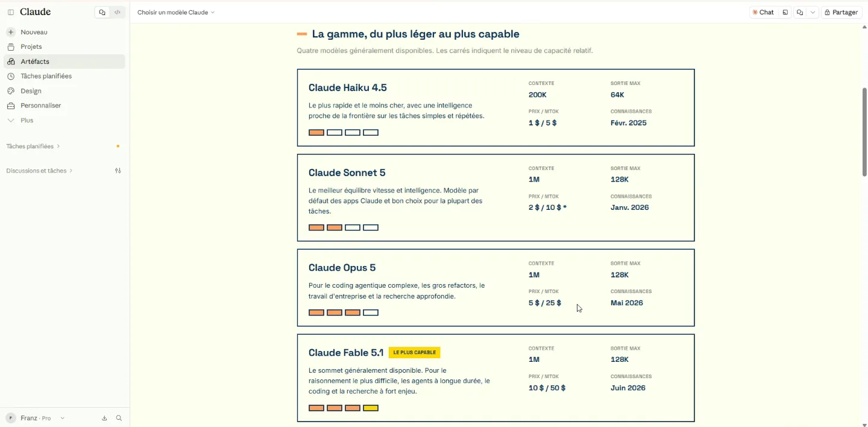
Task: Click the Haiku context value '200K'
Action: 538,95
